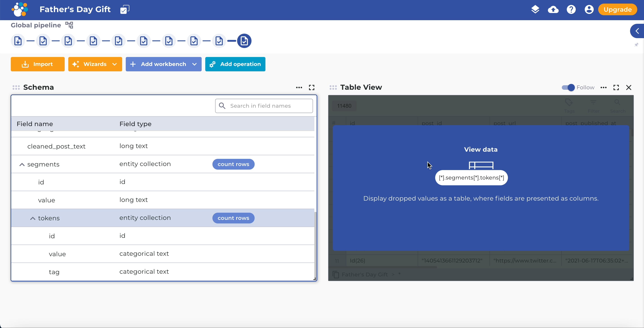Click the project checklist icon beside title
644x328 pixels.
point(124,9)
